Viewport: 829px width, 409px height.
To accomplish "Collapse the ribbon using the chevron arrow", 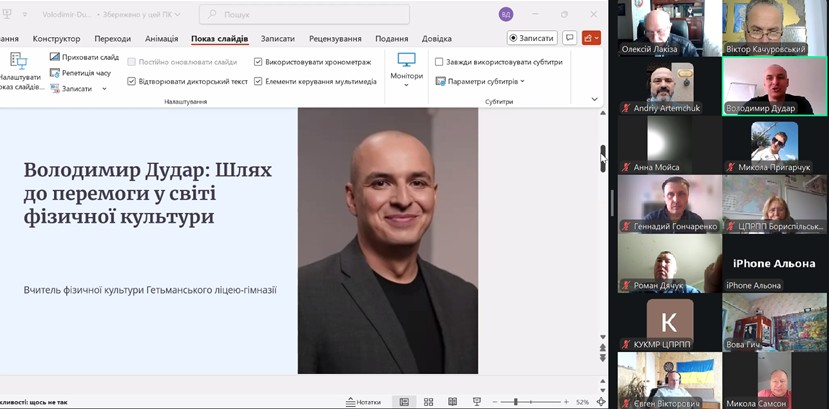I will 595,99.
